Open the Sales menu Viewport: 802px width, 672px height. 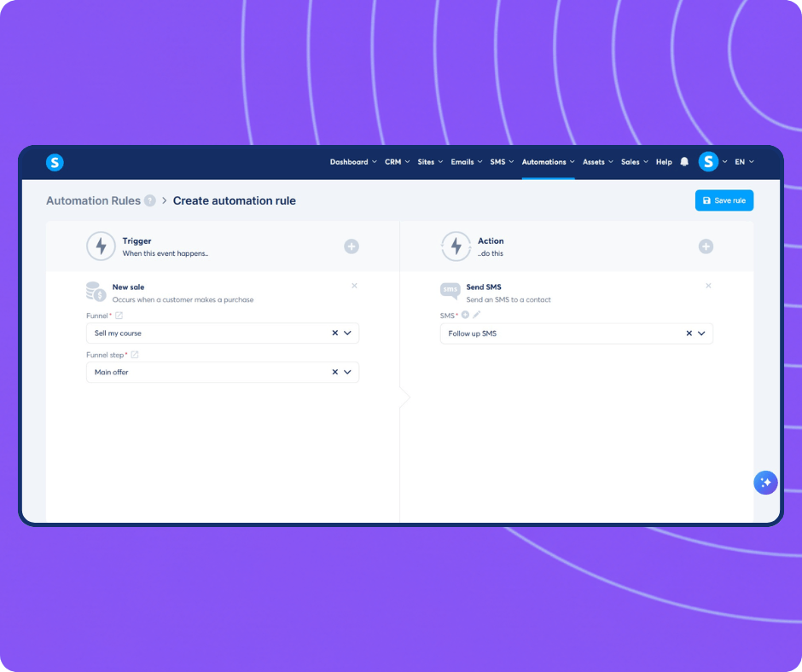click(x=634, y=162)
